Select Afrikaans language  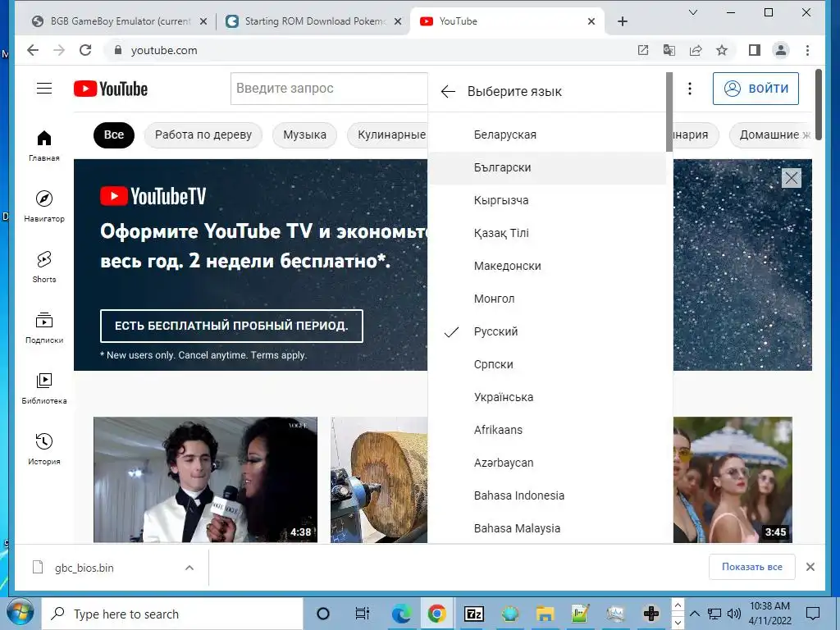click(x=547, y=430)
